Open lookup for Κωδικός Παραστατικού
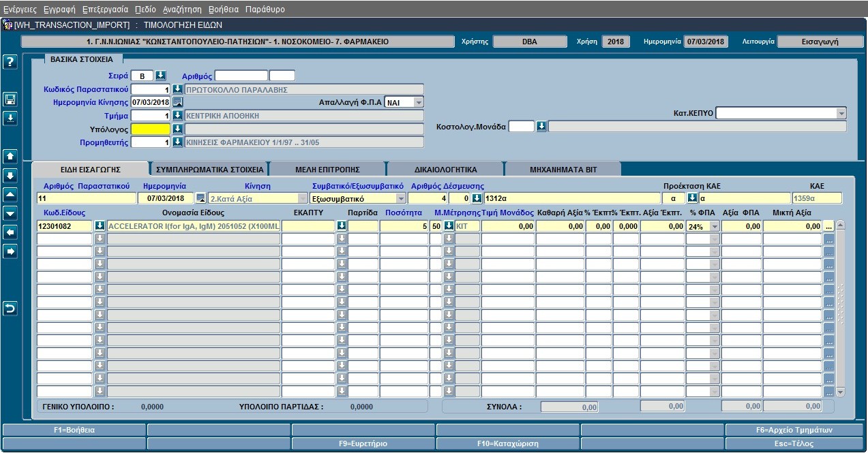The height and width of the screenshot is (453, 868). point(177,89)
